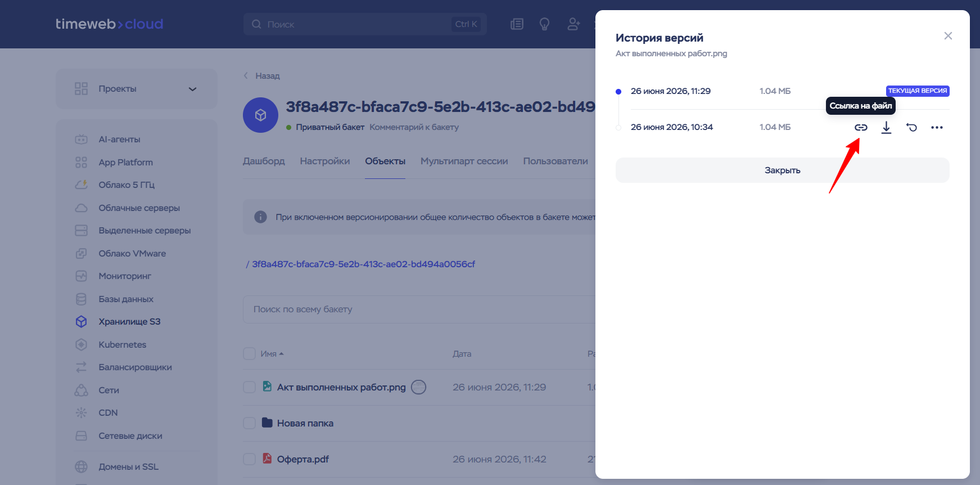Open version history icon beside Акт выполненных работ.png
980x485 pixels.
coord(418,387)
